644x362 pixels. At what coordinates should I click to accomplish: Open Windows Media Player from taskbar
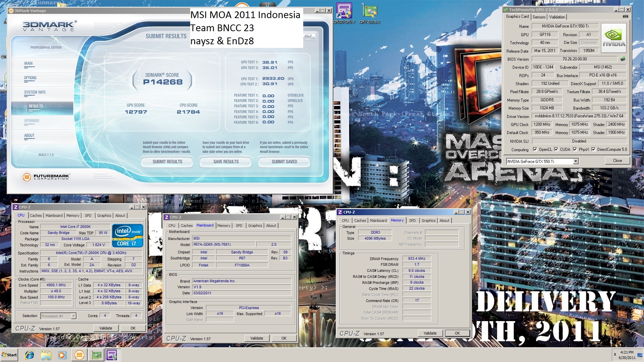(62, 355)
